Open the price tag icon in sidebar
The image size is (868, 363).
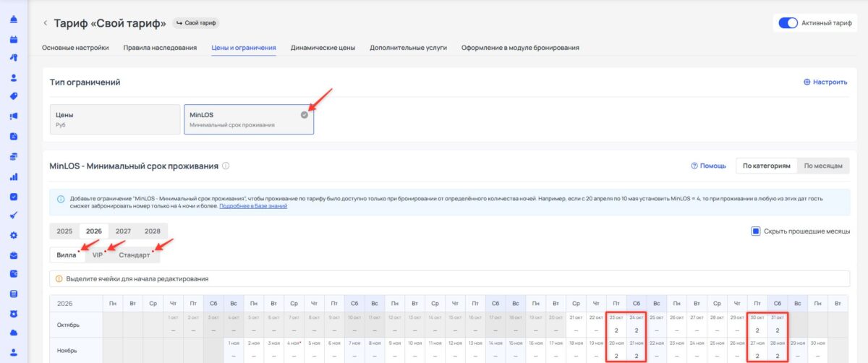click(14, 96)
